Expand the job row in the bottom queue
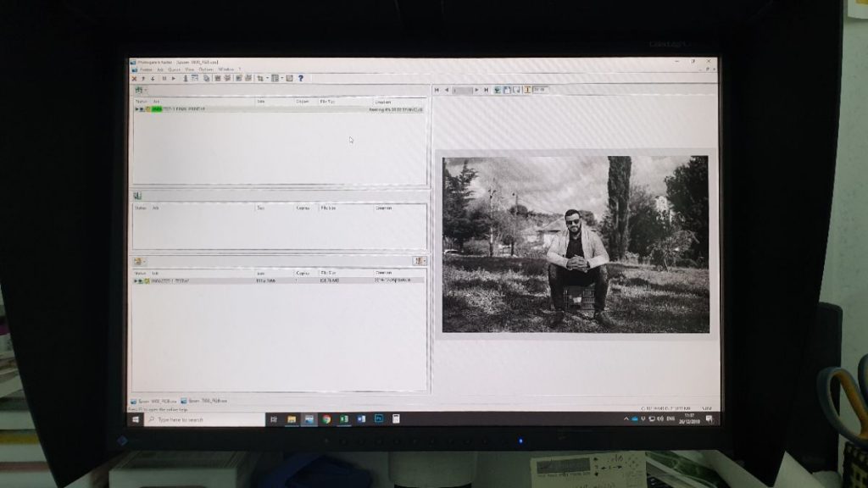Viewport: 868px width, 488px height. [x=136, y=280]
